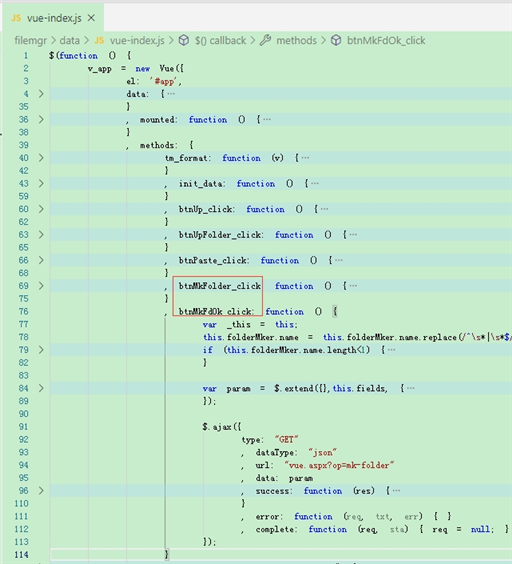
Task: Expand btnMkFolder_click fold arrow at line 69
Action: tap(41, 286)
